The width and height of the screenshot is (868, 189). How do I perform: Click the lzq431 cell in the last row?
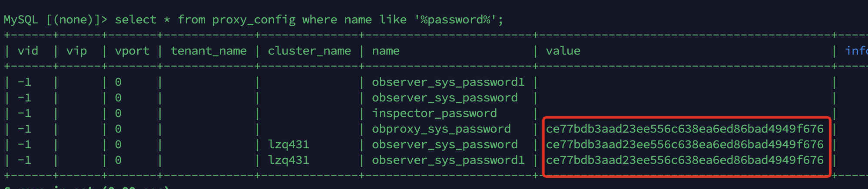288,160
